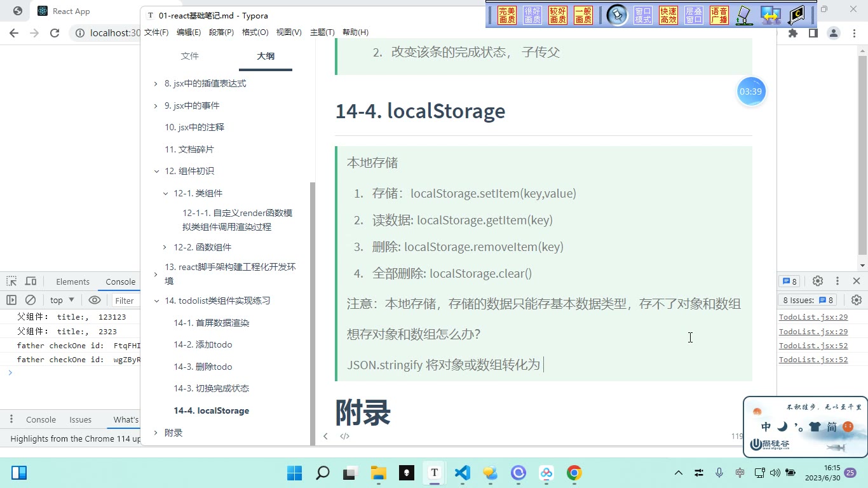Collapse outline item 12-1. 类组件
Screen dimensions: 868x488
tap(165, 193)
